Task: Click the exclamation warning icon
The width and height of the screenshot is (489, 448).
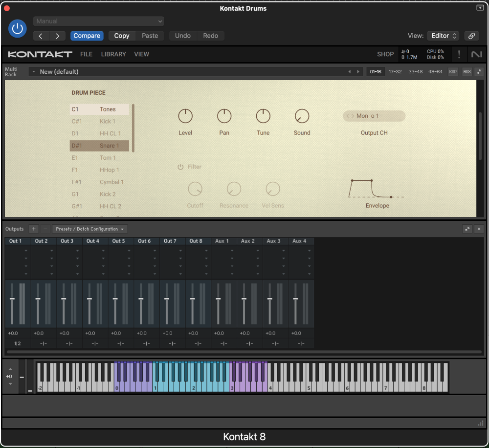Action: [x=459, y=55]
